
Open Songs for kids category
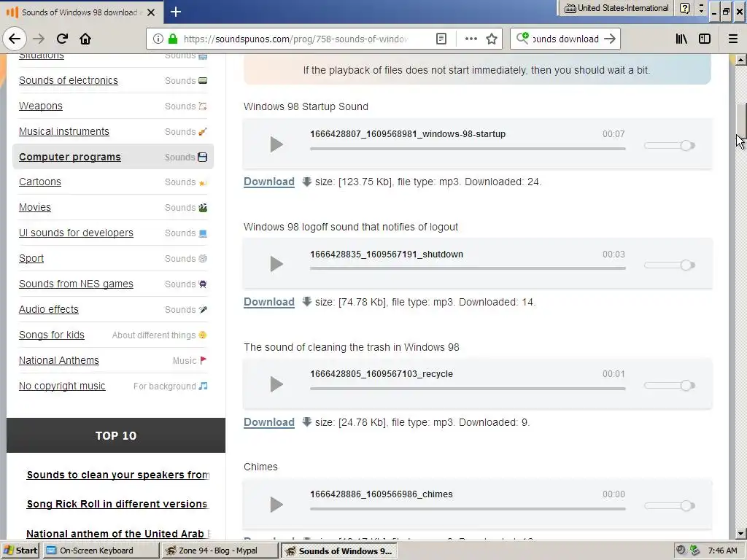(x=52, y=335)
